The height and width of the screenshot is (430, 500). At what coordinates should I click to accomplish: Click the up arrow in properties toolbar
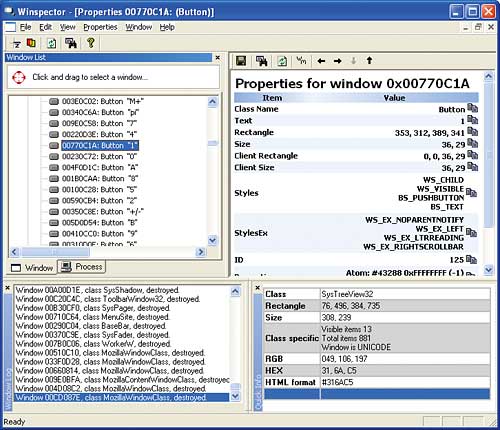(369, 60)
